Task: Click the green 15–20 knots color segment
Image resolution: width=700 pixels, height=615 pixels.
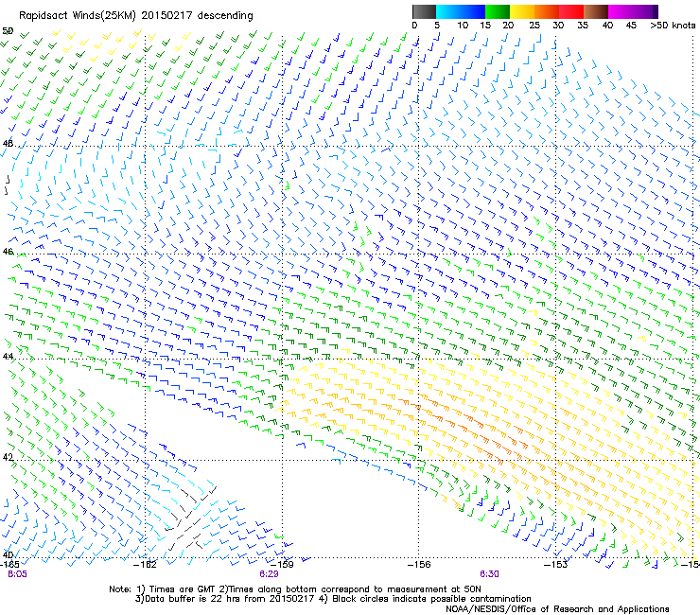Action: [x=498, y=11]
